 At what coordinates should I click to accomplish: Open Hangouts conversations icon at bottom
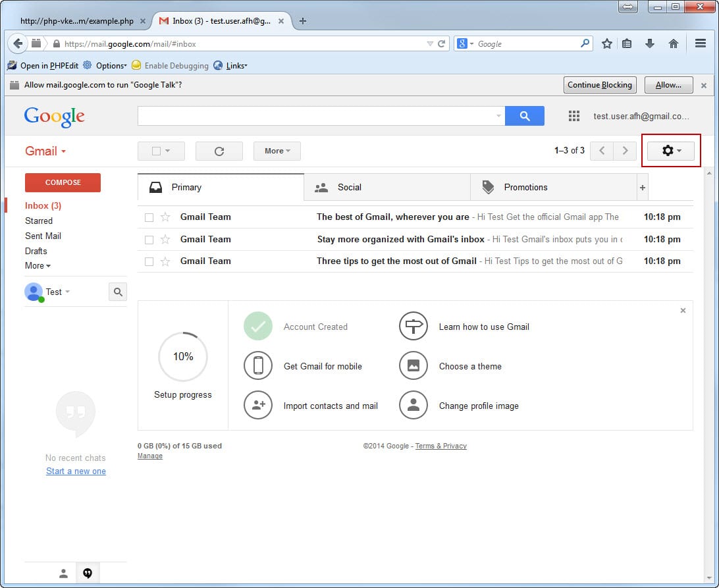click(88, 574)
